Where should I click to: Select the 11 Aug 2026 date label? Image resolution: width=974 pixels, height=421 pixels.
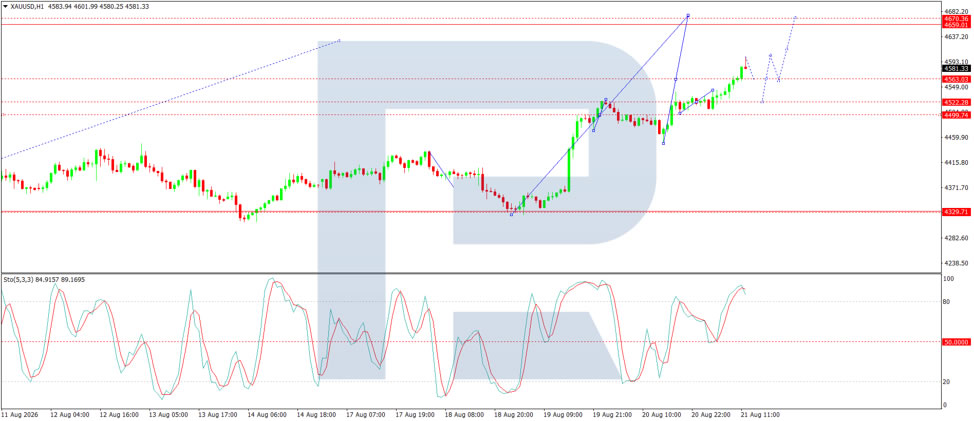(17, 414)
